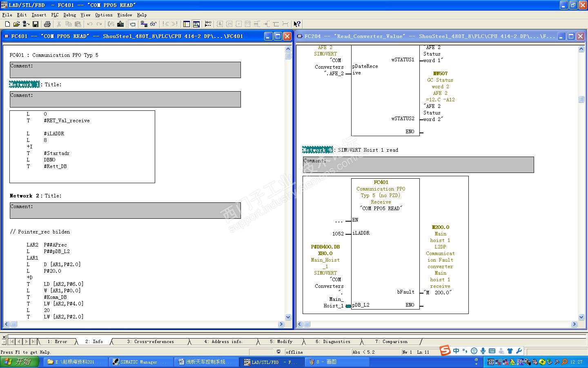Click the Network 5 label in FC204
This screenshot has height=368, width=588.
[x=318, y=150]
